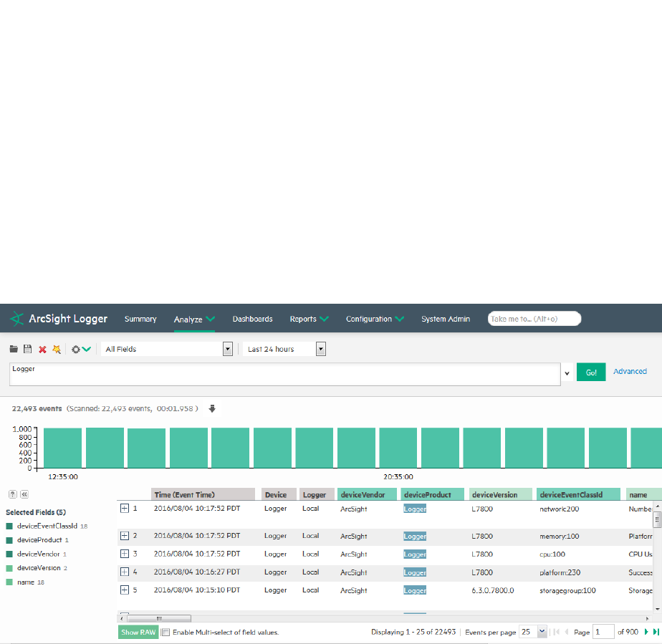Click the horizontal scrollbar right arrow

coord(648,618)
